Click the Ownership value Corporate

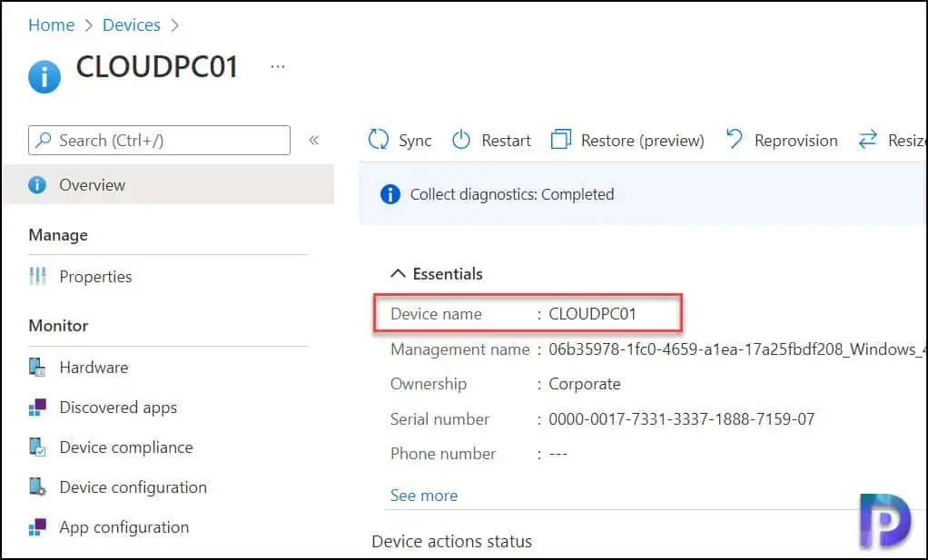click(x=585, y=384)
